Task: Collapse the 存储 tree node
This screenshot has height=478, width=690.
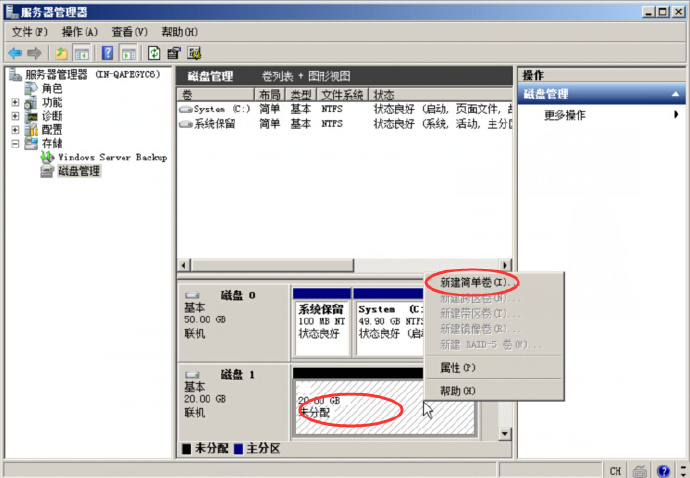Action: click(16, 143)
